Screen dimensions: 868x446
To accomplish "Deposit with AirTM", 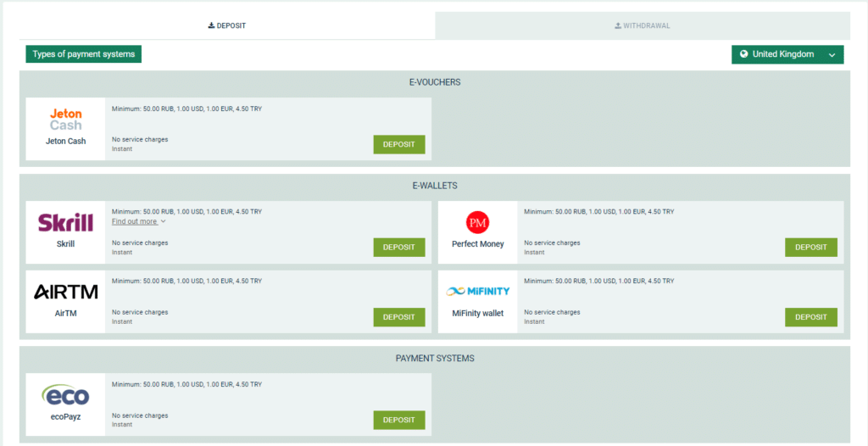I will (x=399, y=317).
